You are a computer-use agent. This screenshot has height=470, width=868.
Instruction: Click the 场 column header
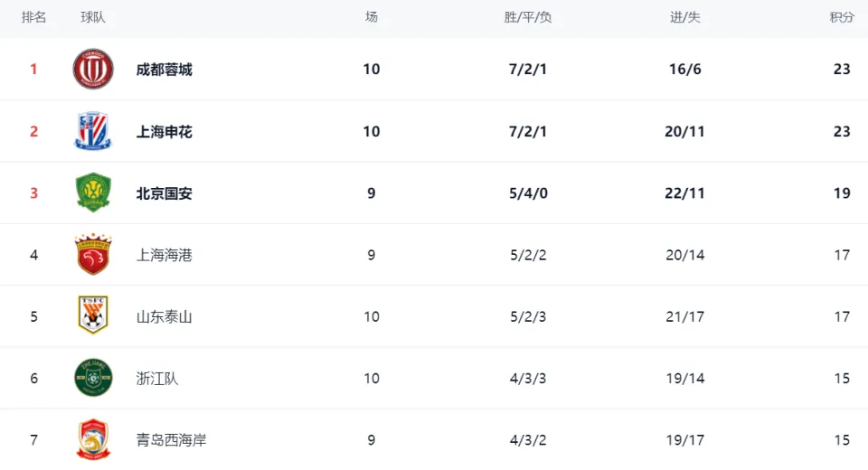click(x=372, y=18)
